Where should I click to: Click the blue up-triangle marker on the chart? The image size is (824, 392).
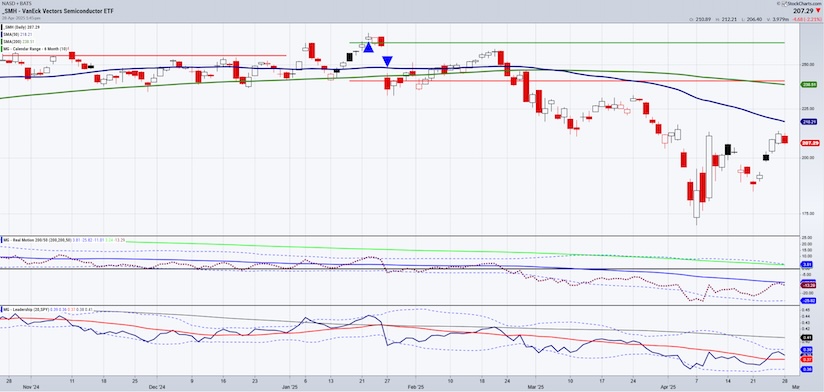[368, 47]
